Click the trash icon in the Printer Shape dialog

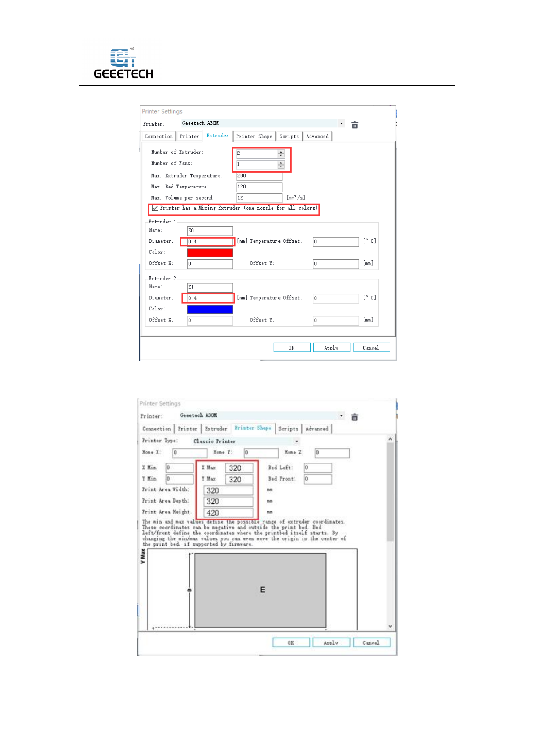point(355,417)
